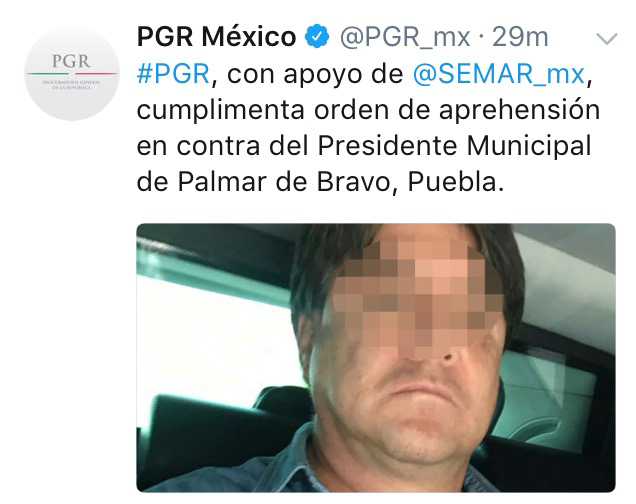Click 'cumplimenta orden de aprehensión' line

coord(368,110)
